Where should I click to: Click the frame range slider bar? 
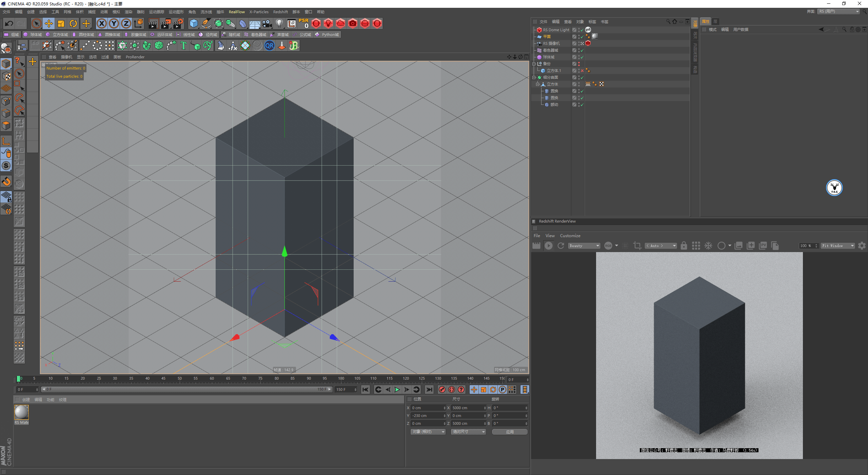[x=186, y=389]
